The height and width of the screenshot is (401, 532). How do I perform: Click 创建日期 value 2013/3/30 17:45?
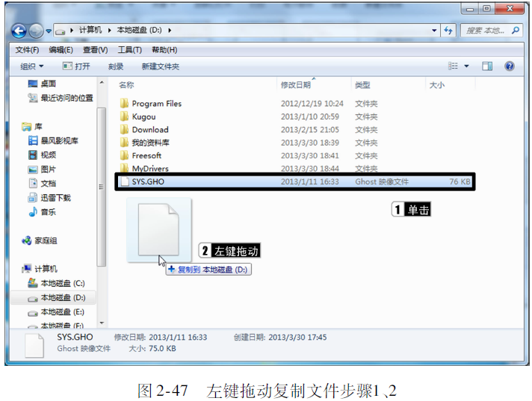point(297,338)
